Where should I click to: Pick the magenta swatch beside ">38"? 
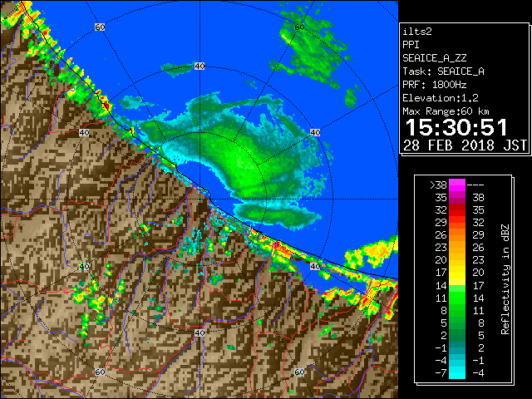click(x=457, y=185)
